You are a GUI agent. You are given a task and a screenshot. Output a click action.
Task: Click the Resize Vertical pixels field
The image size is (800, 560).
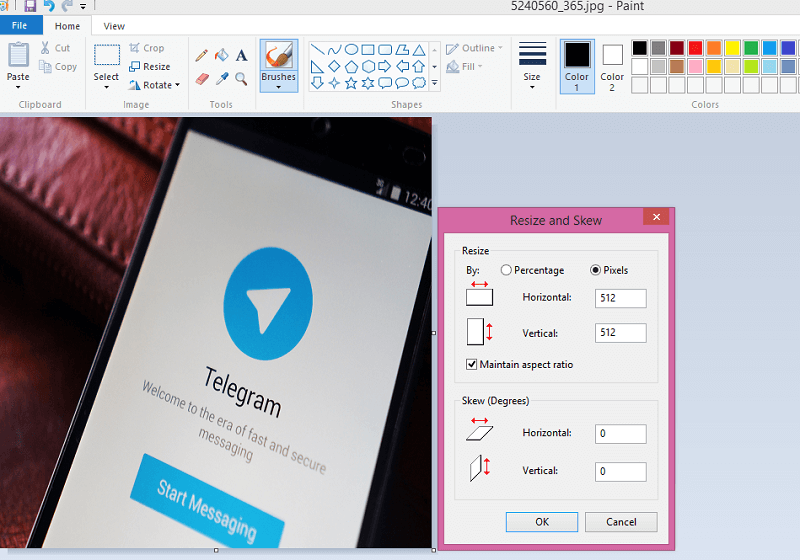pos(620,333)
